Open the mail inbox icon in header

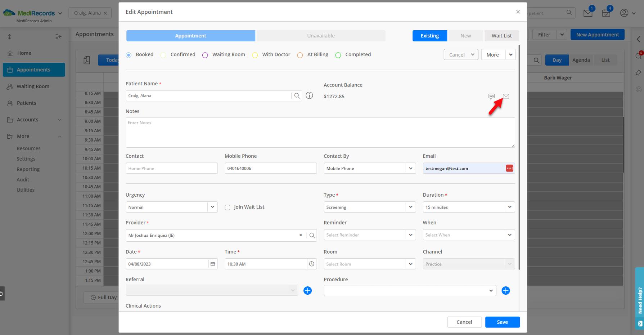[x=588, y=13]
